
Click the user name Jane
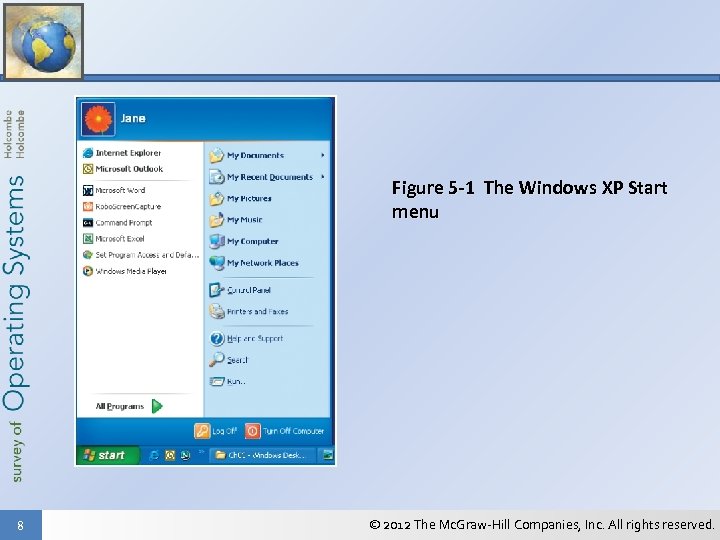pos(133,118)
